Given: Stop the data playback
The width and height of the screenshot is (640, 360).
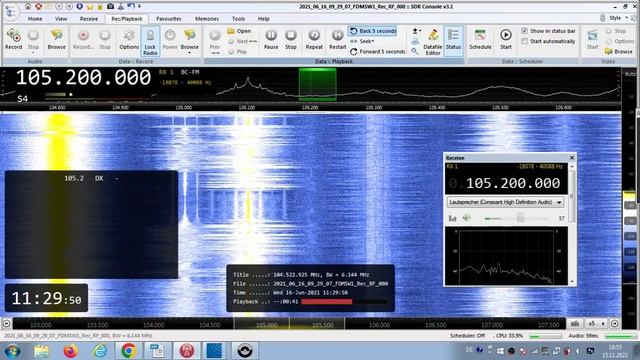Looking at the screenshot, I should 291,39.
